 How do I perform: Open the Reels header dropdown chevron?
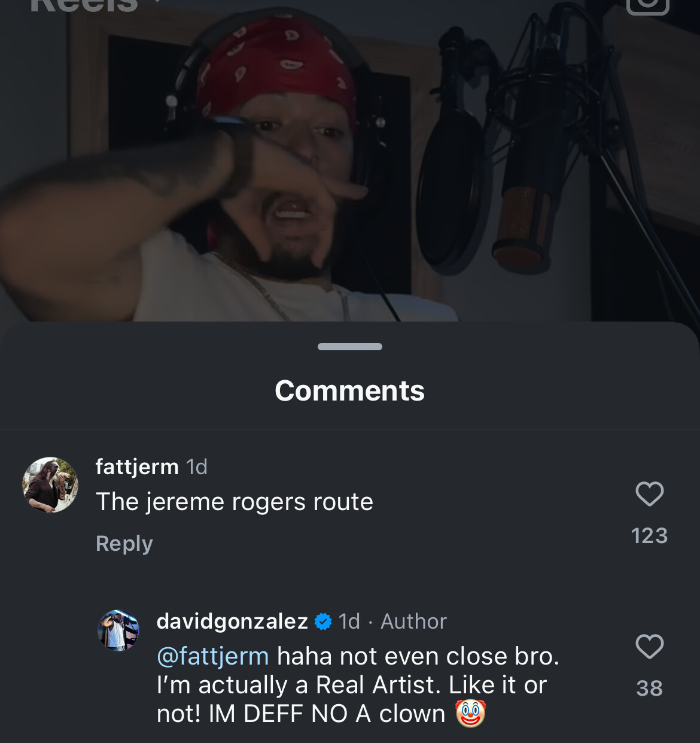[157, 2]
